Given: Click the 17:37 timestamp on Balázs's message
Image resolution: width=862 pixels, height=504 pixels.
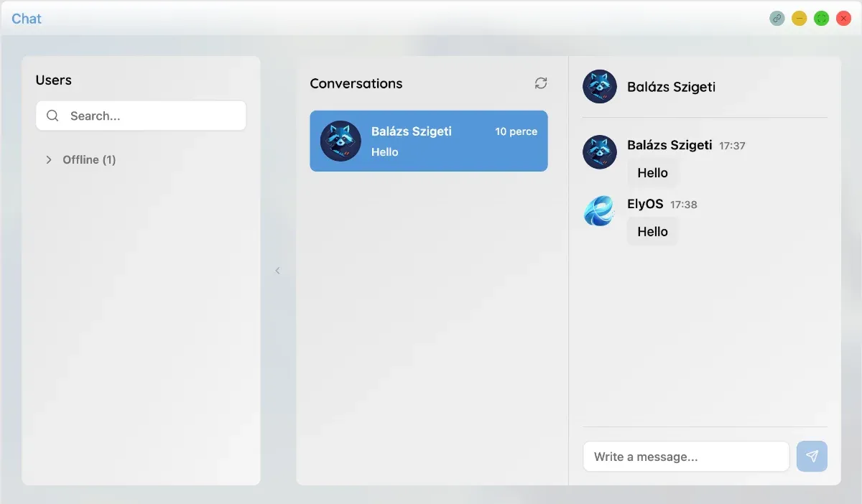Looking at the screenshot, I should pos(732,145).
